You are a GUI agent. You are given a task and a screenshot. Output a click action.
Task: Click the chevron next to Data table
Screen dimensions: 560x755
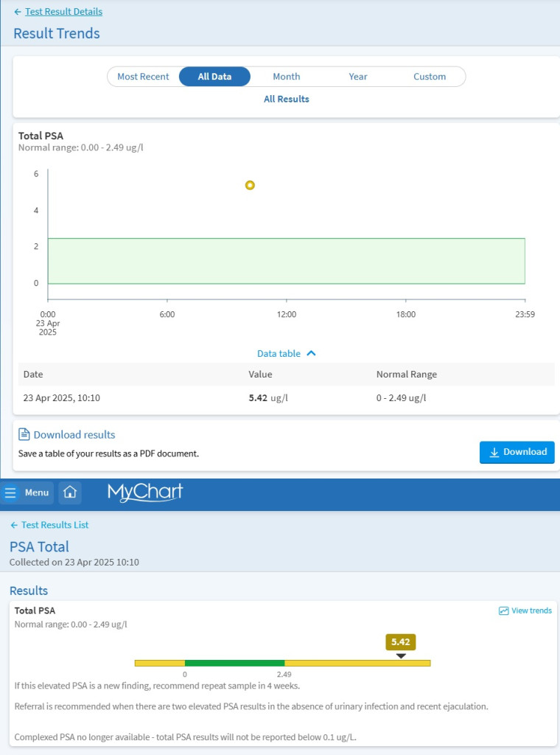tap(311, 353)
